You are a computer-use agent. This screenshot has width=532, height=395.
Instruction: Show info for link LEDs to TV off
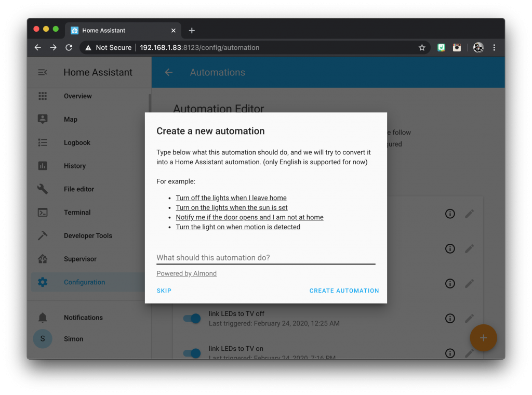click(450, 318)
